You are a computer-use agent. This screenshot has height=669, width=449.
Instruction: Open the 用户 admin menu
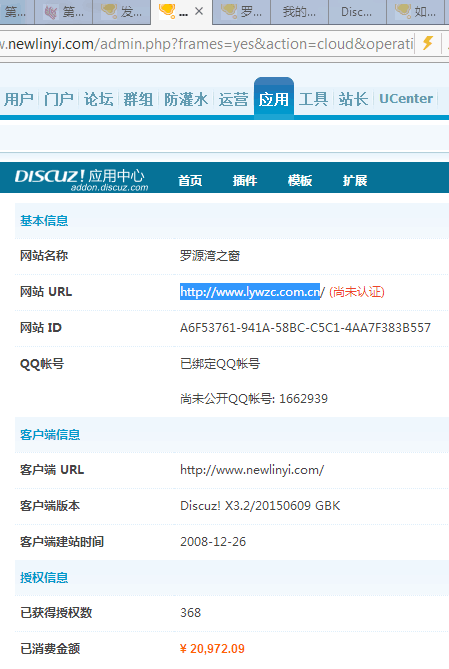pos(19,99)
